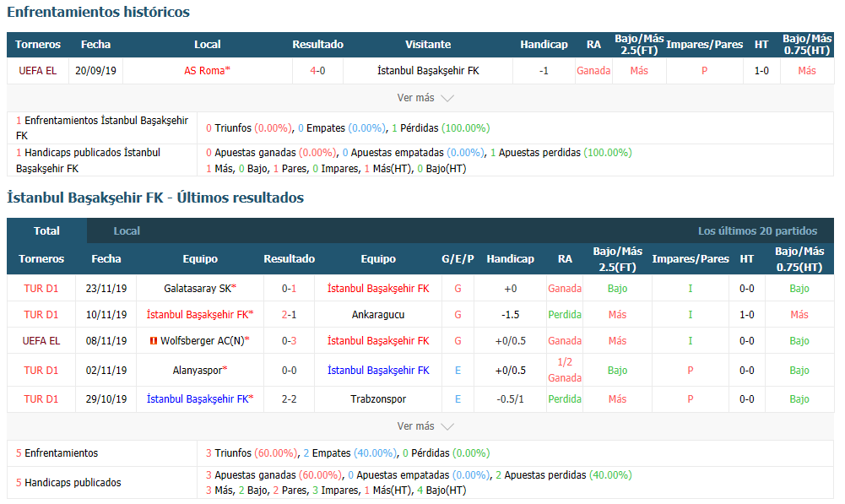Switch to the Total tab

pyautogui.click(x=47, y=230)
